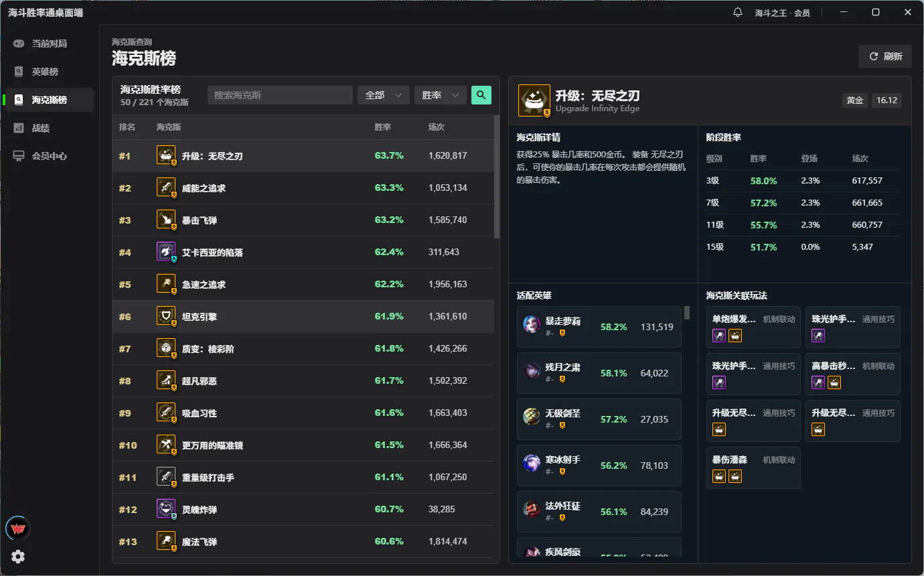Click the 升级：无尽之刃 row icon
Viewport: 924px width, 576px height.
tap(166, 155)
